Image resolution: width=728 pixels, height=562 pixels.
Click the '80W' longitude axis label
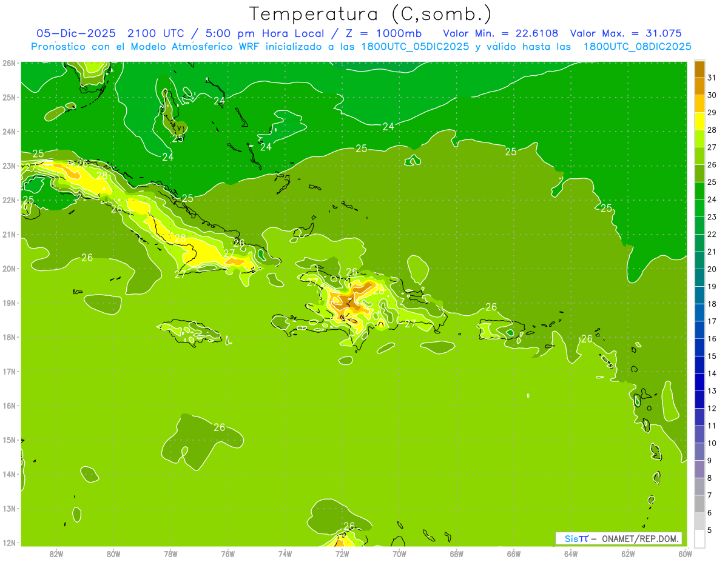[113, 554]
